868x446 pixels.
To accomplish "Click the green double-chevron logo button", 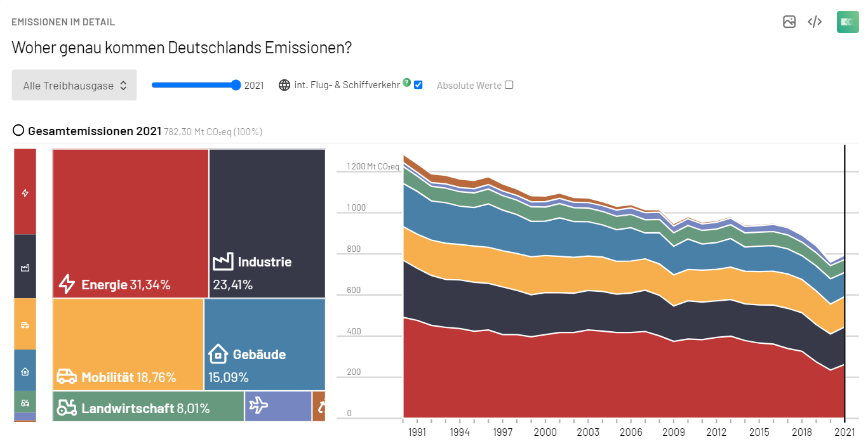I will 848,22.
